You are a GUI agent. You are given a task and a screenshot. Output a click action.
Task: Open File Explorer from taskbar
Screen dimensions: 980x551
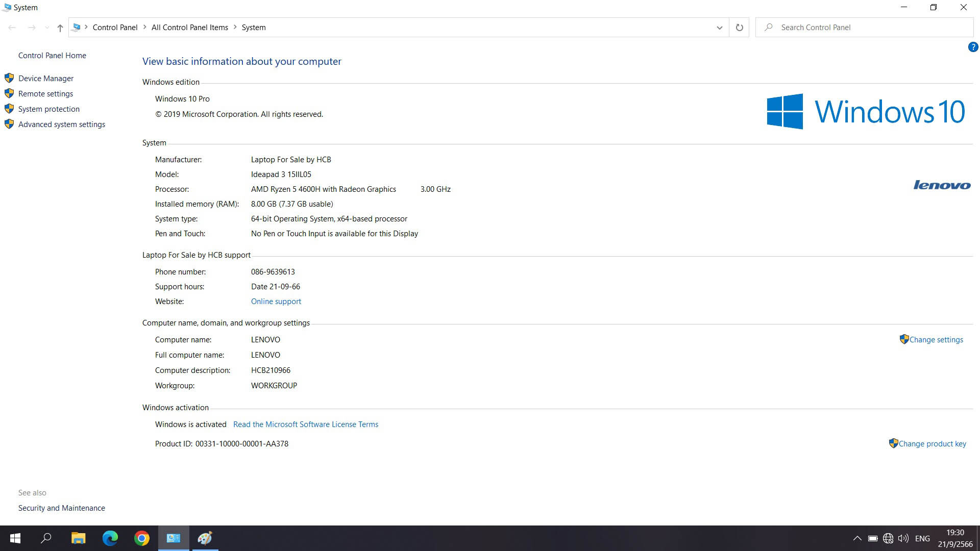tap(78, 538)
